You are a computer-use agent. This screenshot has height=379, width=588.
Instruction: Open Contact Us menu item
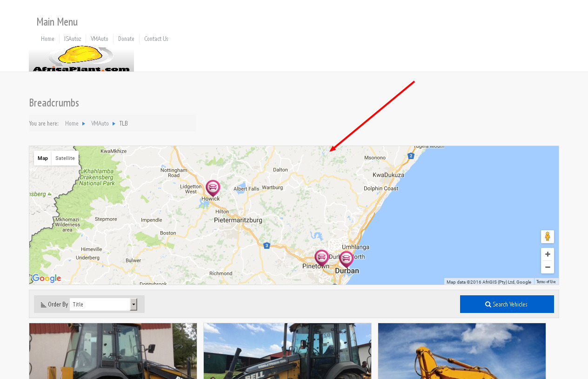(x=156, y=39)
